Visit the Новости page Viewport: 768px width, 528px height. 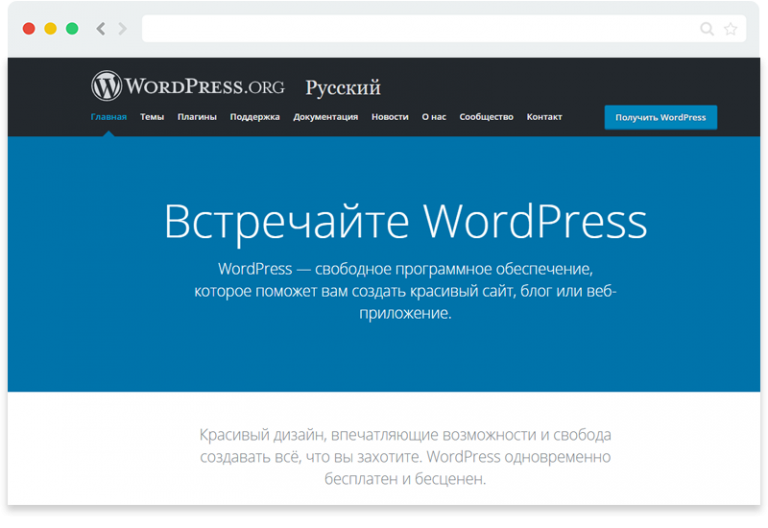pyautogui.click(x=390, y=117)
